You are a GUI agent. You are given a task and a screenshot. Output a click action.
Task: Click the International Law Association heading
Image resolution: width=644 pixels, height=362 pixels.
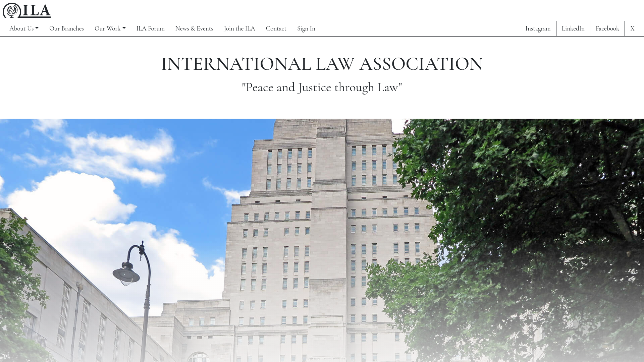pos(322,64)
